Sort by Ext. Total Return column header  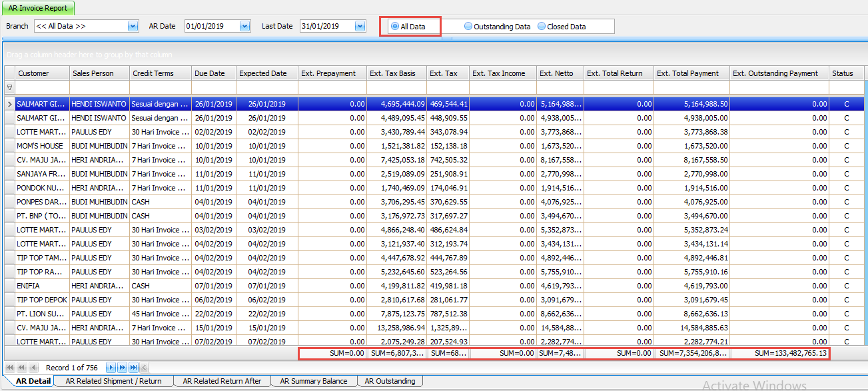pos(619,73)
